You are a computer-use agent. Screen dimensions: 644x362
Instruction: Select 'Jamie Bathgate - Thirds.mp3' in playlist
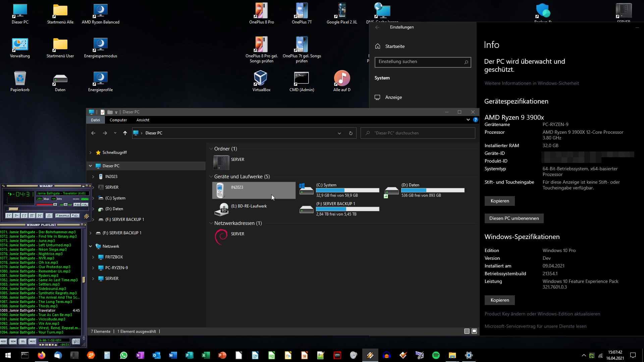pos(29,306)
